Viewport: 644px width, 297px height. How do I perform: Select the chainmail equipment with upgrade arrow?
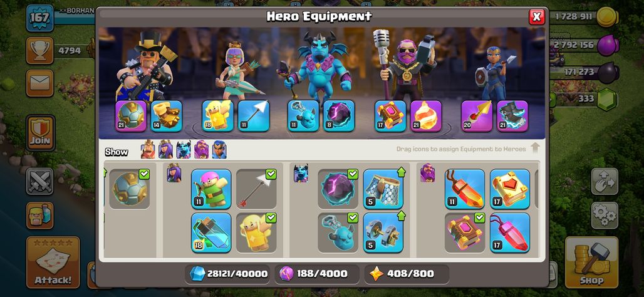[x=383, y=189]
